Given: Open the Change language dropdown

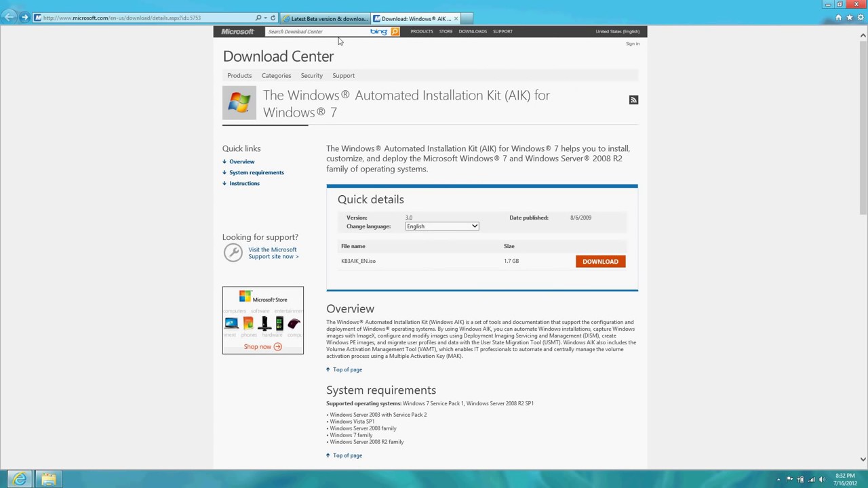Looking at the screenshot, I should point(441,226).
